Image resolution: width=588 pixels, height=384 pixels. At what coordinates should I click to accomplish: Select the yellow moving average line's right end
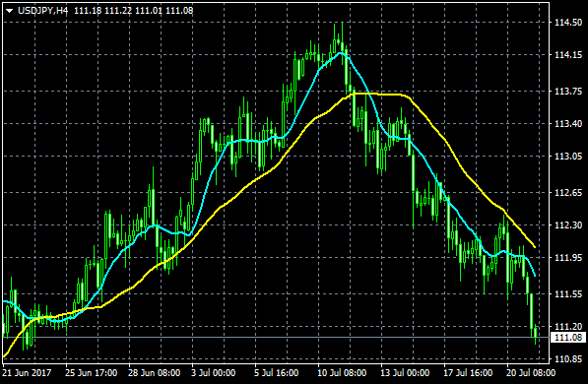tap(535, 247)
